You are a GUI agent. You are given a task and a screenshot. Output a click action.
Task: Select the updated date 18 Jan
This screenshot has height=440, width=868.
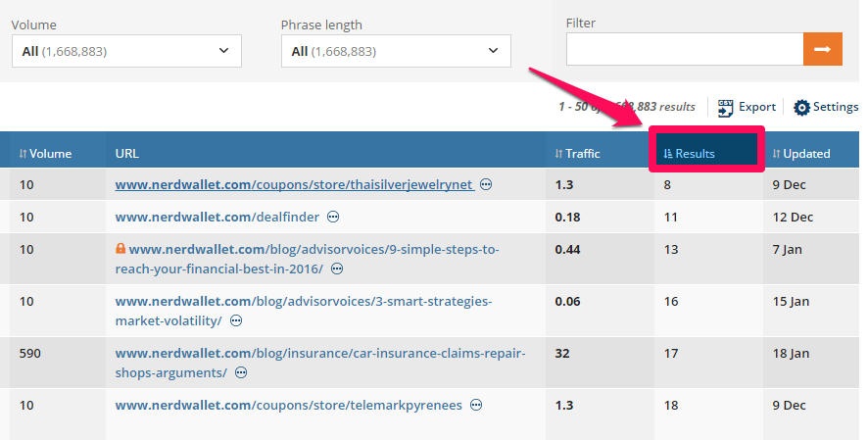pos(791,353)
